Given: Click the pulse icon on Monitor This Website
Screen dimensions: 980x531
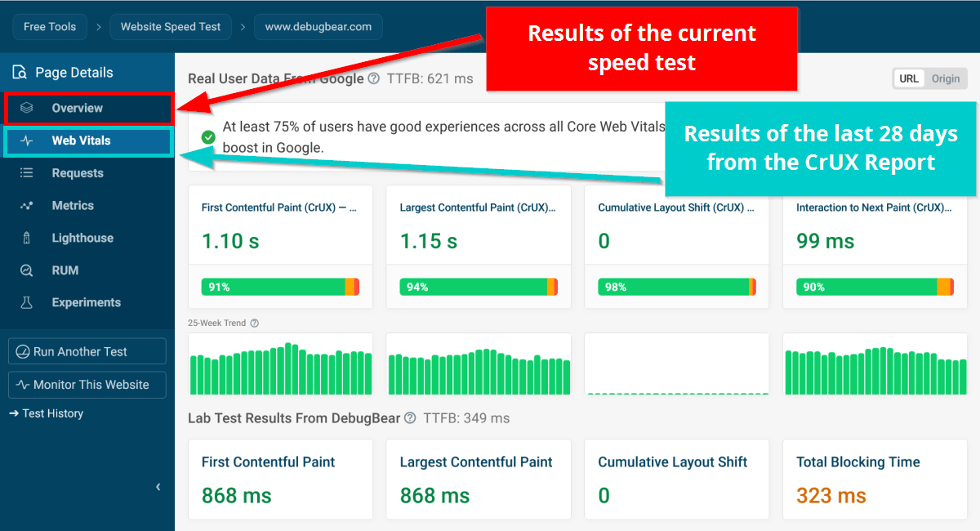Looking at the screenshot, I should (x=23, y=385).
